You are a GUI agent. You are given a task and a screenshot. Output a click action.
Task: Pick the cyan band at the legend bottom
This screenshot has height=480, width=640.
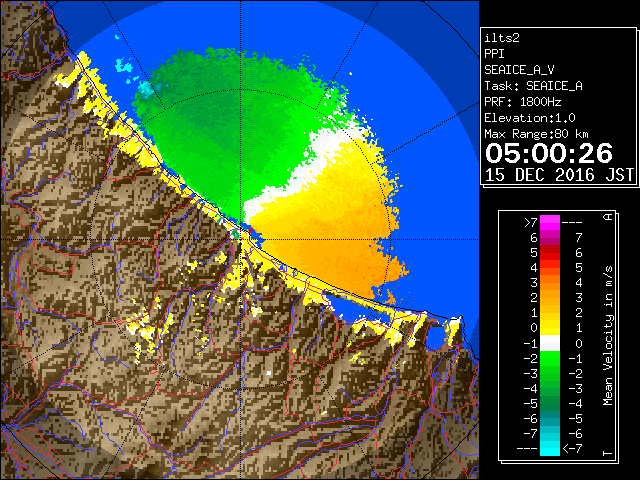550,448
